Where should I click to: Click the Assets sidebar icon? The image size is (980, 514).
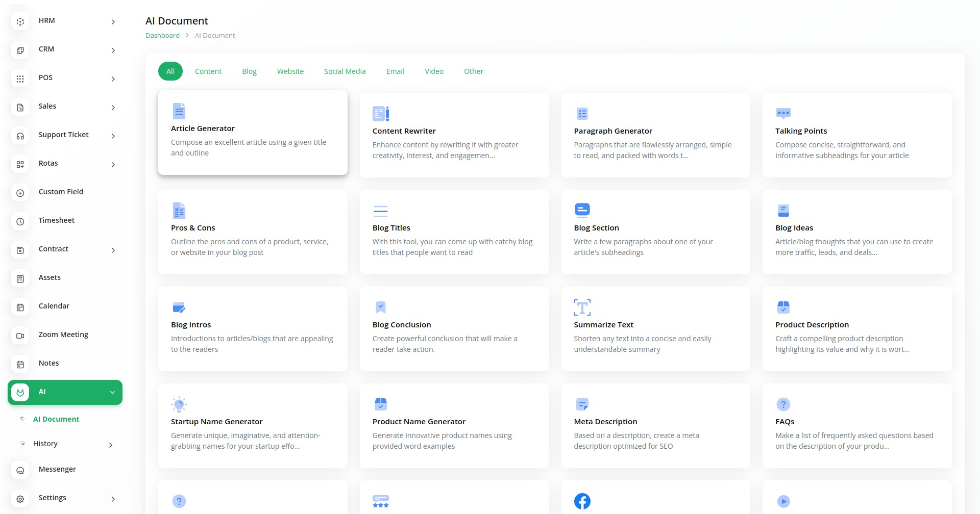(x=20, y=278)
